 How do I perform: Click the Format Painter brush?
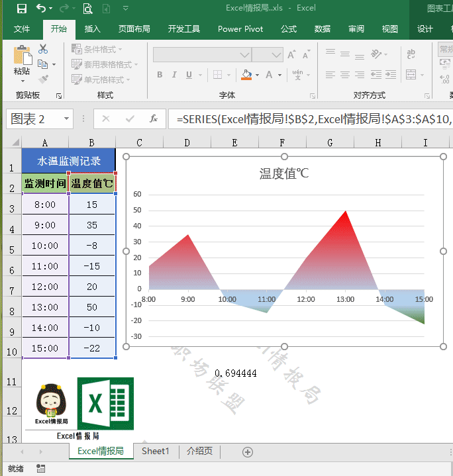point(43,79)
